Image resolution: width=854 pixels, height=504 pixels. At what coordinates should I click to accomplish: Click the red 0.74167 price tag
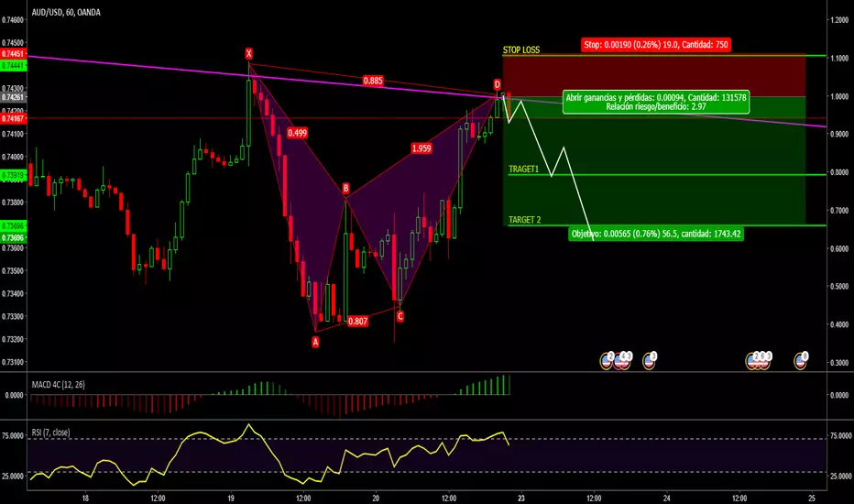pyautogui.click(x=13, y=118)
